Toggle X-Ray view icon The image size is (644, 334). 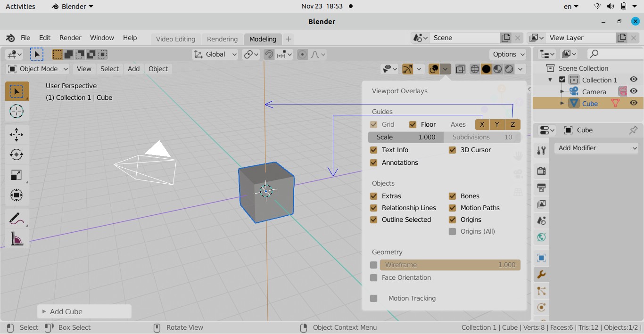pos(460,69)
